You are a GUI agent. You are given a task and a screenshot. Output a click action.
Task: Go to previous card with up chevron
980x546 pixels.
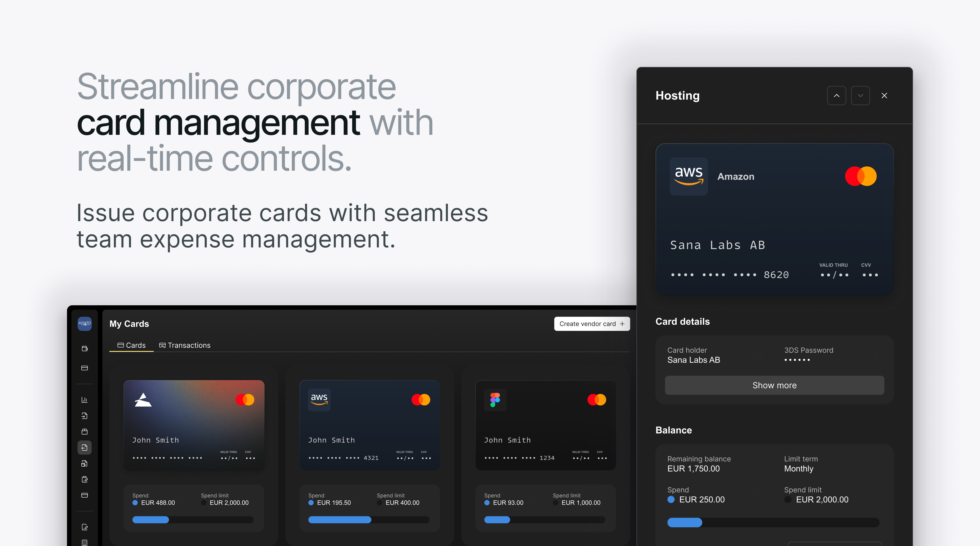[x=836, y=95]
